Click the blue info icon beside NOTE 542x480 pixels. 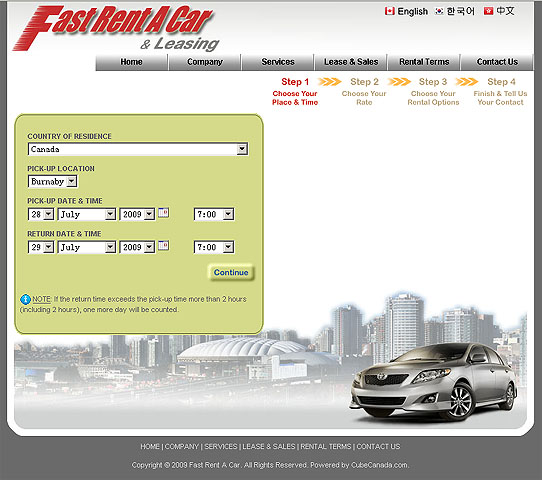(25, 299)
